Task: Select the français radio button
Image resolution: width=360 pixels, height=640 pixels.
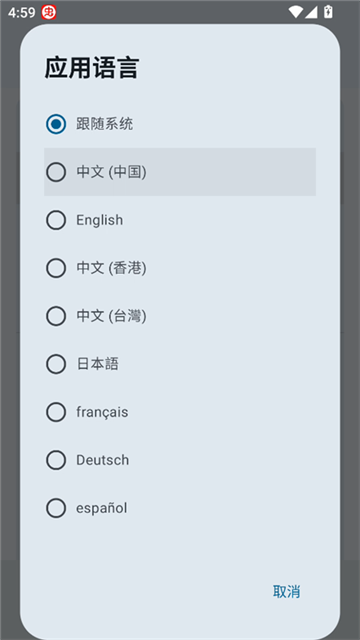Action: click(56, 412)
